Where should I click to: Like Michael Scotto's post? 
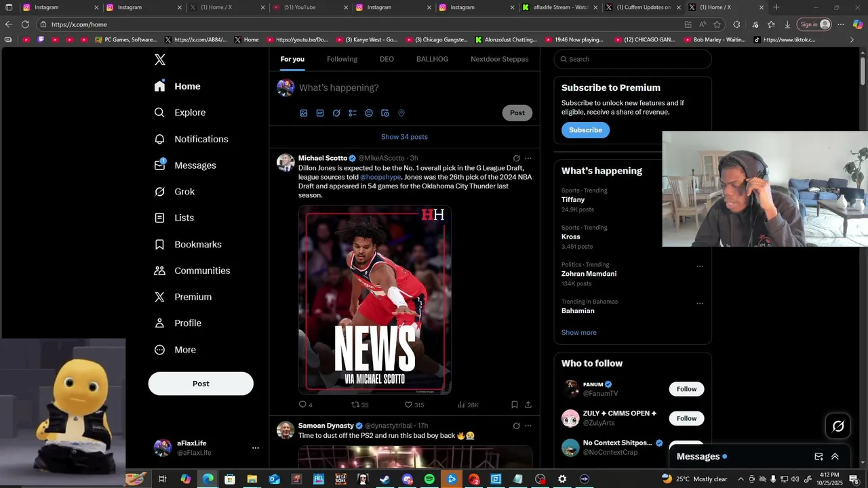414,405
